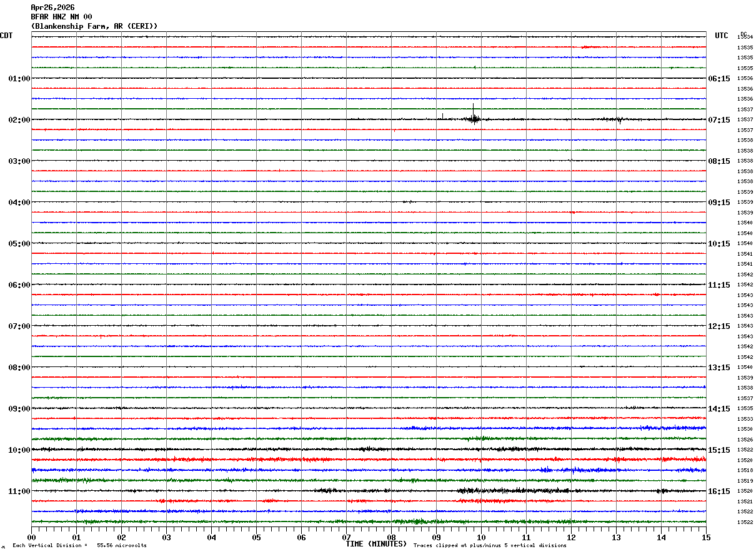Select the 09:00 CDT row label
The width and height of the screenshot is (756, 554).
[19, 409]
